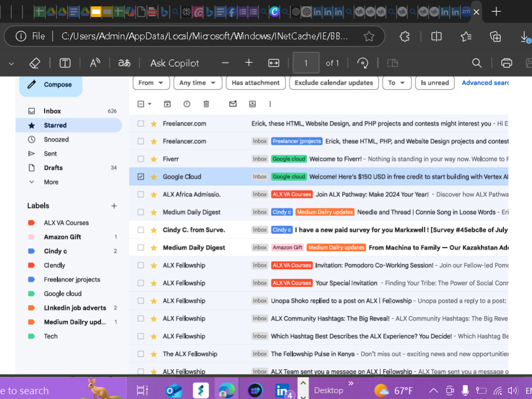Click the Translate icon in PDF toolbar

pos(124,63)
